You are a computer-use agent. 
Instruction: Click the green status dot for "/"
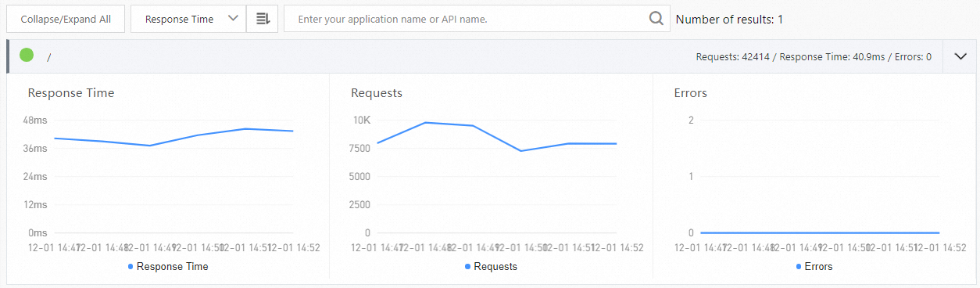(x=27, y=55)
